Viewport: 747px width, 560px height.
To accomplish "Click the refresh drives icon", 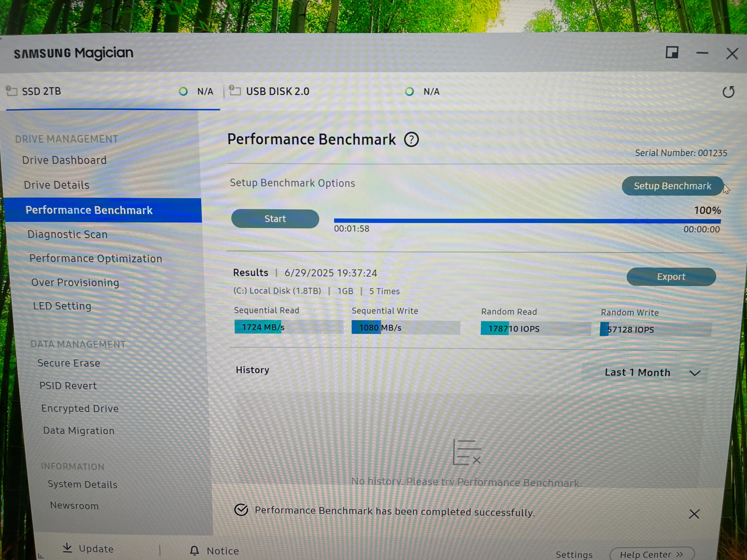I will point(728,92).
